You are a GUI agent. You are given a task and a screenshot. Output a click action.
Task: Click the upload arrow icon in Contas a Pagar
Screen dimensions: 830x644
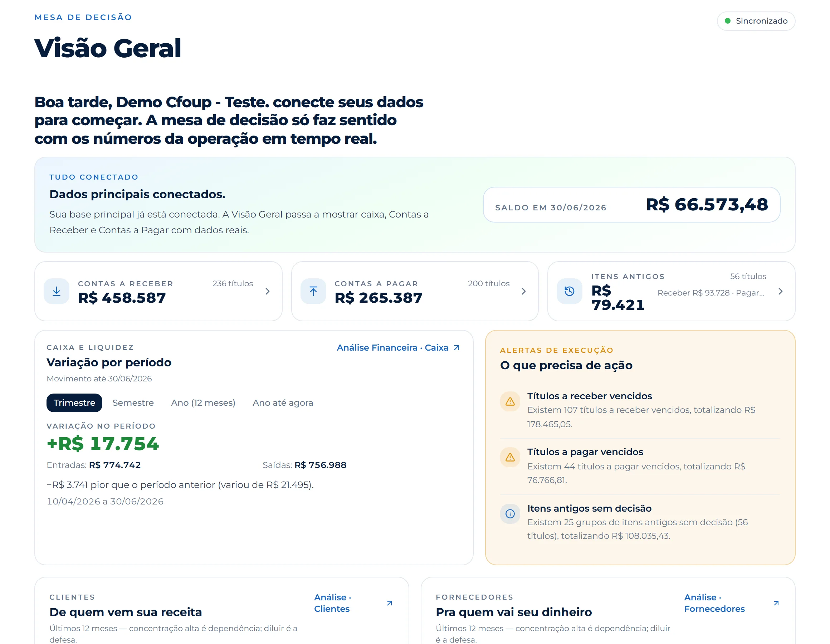[x=313, y=291]
